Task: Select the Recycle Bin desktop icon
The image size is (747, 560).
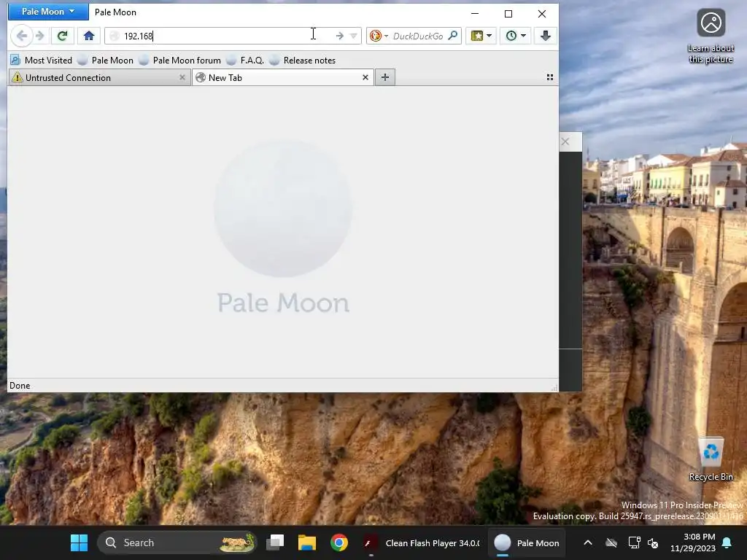Action: [711, 459]
